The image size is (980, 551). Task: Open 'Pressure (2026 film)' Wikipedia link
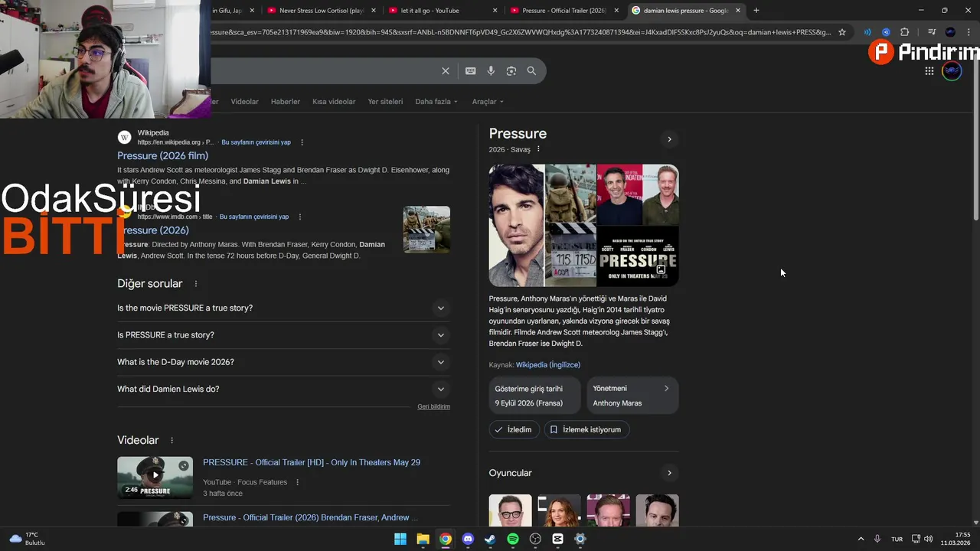[x=163, y=156]
